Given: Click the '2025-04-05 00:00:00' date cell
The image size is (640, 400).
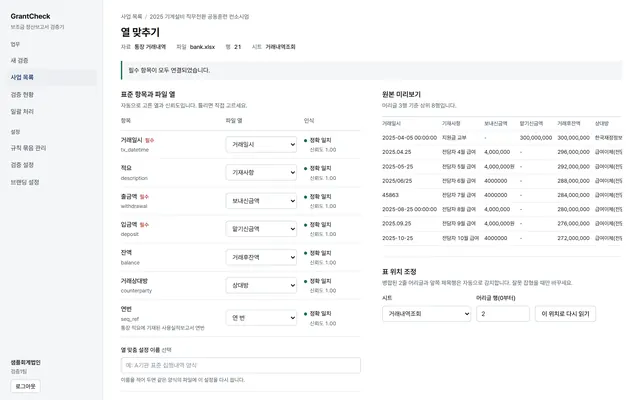Looking at the screenshot, I should point(409,138).
